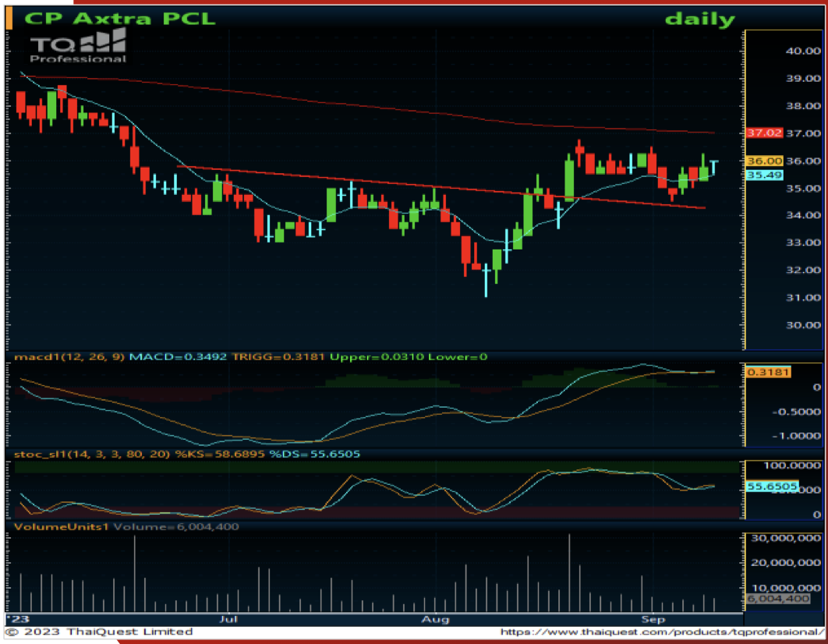The height and width of the screenshot is (644, 828).
Task: Click the Volume=6,004,400 readout
Action: [x=176, y=527]
